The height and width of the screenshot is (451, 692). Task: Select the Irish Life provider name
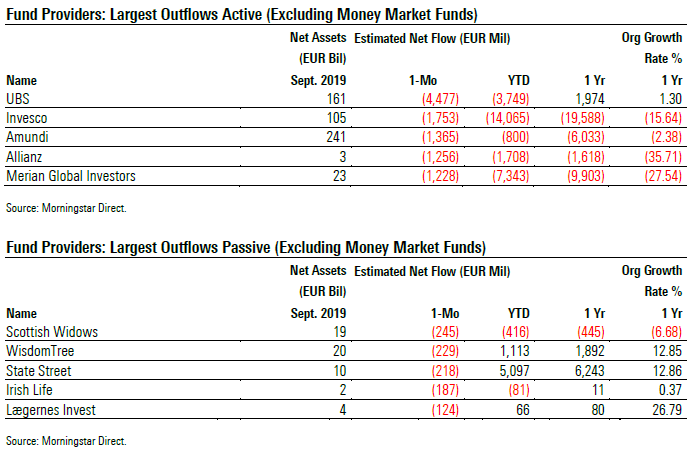pos(32,391)
